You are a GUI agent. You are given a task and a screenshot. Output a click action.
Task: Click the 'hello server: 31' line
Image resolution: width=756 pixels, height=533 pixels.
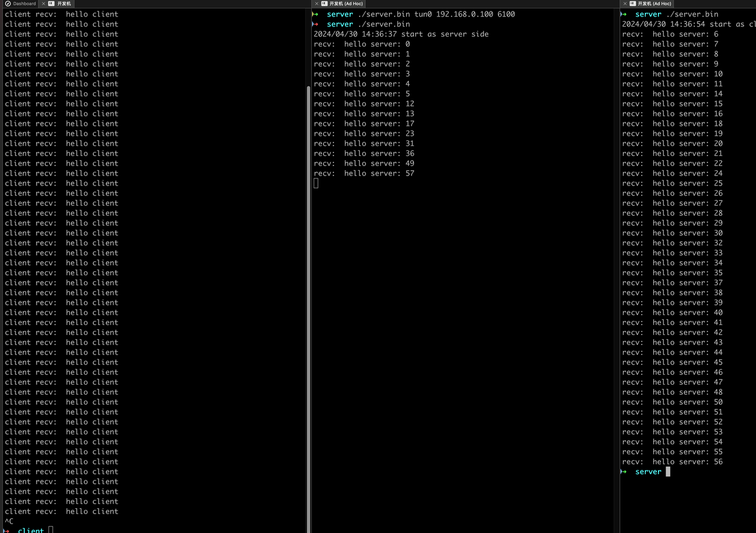[x=364, y=144]
